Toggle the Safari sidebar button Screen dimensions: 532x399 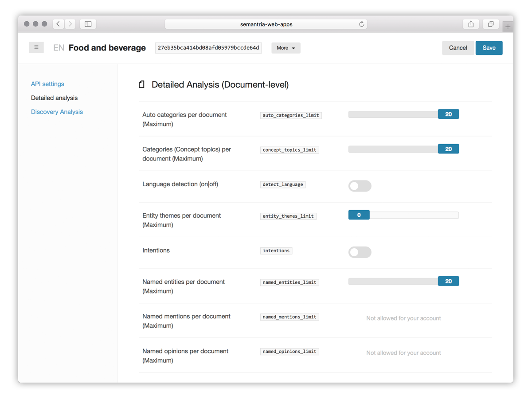pyautogui.click(x=88, y=24)
